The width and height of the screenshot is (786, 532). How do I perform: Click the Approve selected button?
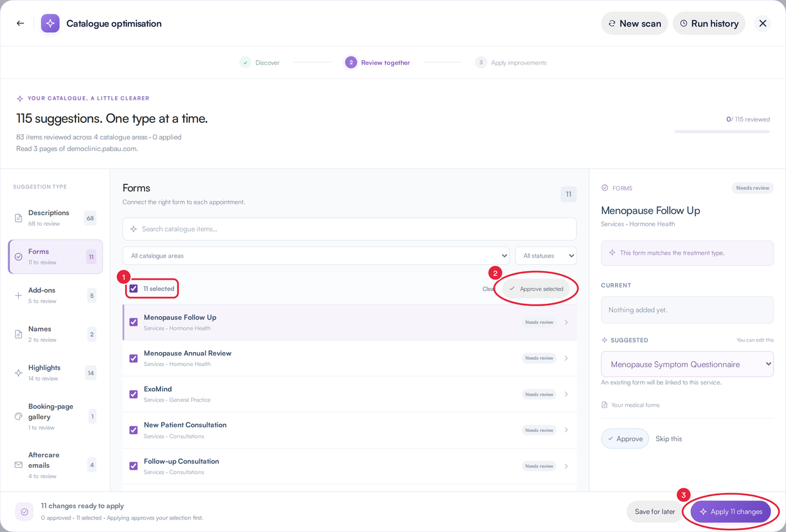[536, 289]
